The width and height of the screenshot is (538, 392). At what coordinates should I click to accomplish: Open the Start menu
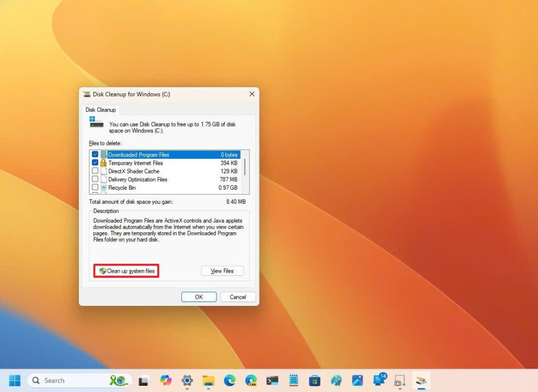click(x=14, y=380)
